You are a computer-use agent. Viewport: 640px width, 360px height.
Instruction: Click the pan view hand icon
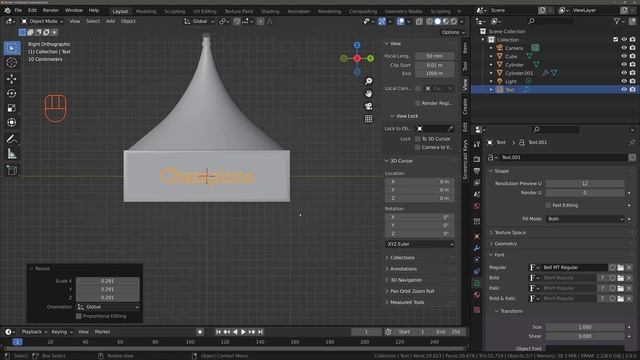point(369,93)
